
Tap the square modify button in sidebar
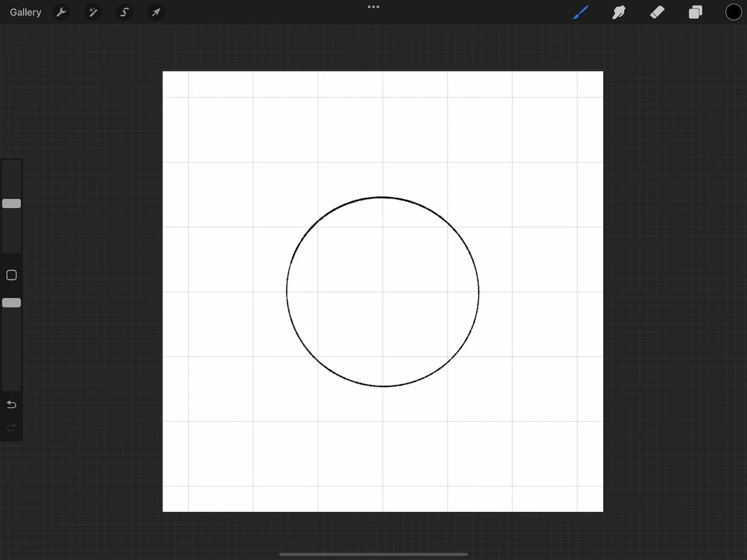point(11,275)
